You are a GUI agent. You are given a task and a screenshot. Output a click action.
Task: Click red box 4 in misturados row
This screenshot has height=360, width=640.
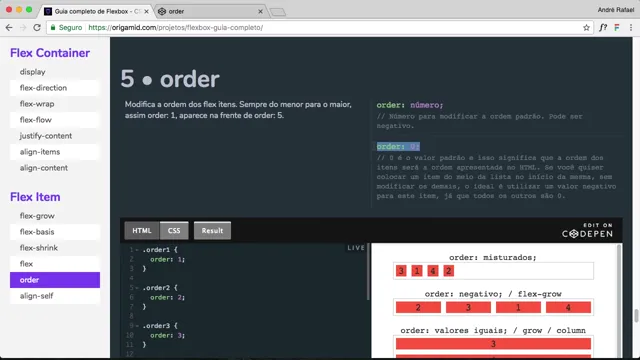point(433,271)
